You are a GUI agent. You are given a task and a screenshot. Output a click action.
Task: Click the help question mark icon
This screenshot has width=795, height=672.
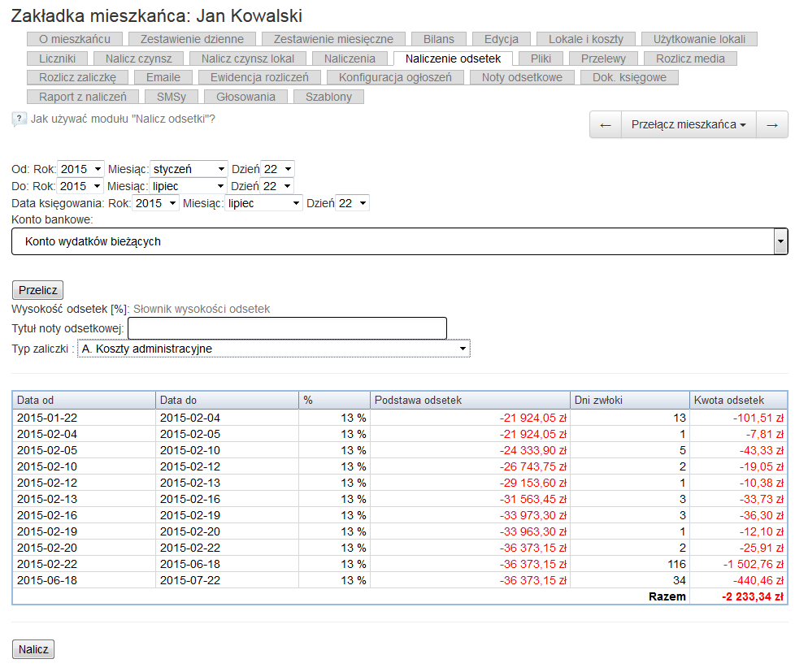click(x=19, y=119)
